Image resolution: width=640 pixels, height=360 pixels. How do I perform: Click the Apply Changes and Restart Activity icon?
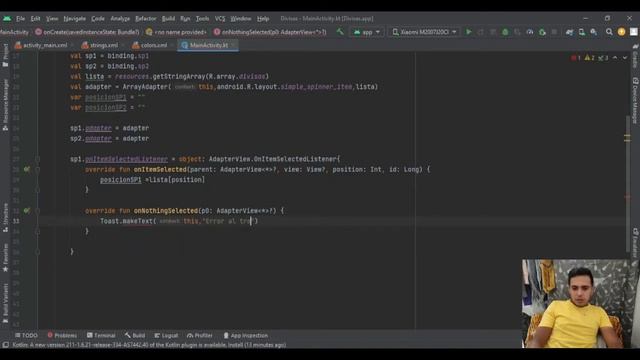point(481,32)
